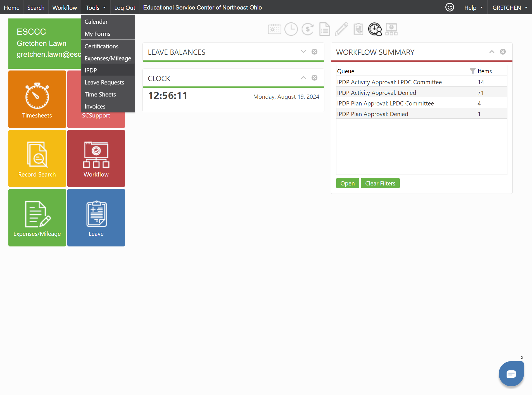532x395 pixels.
Task: Select Invoices menu entry
Action: 108,106
